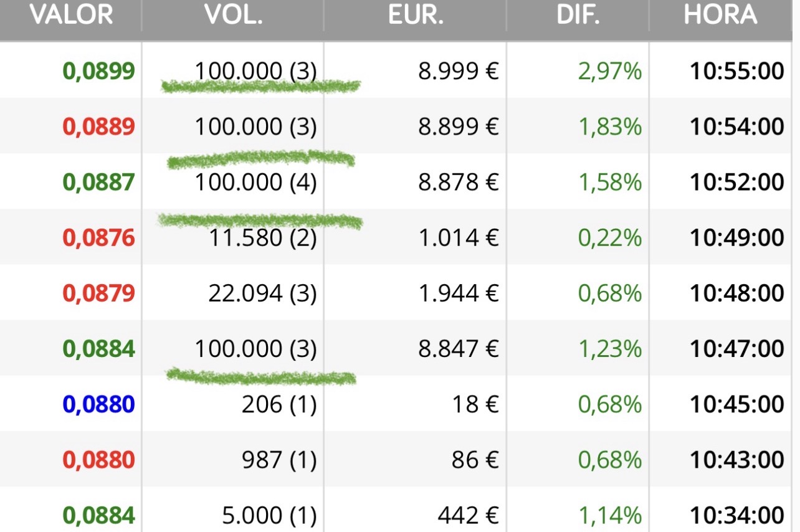Select the EUR. column header
Screen dimensions: 800x532
(x=416, y=14)
